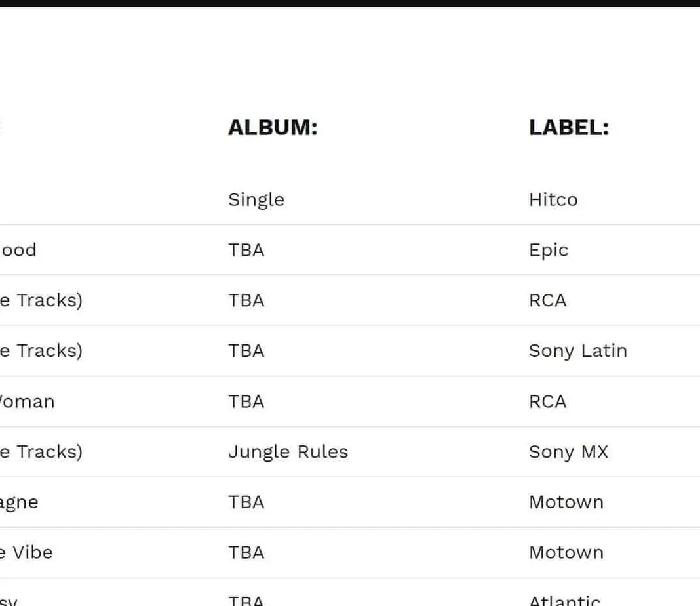Click RCA in the 'Woman' row
The image size is (700, 606).
point(547,401)
